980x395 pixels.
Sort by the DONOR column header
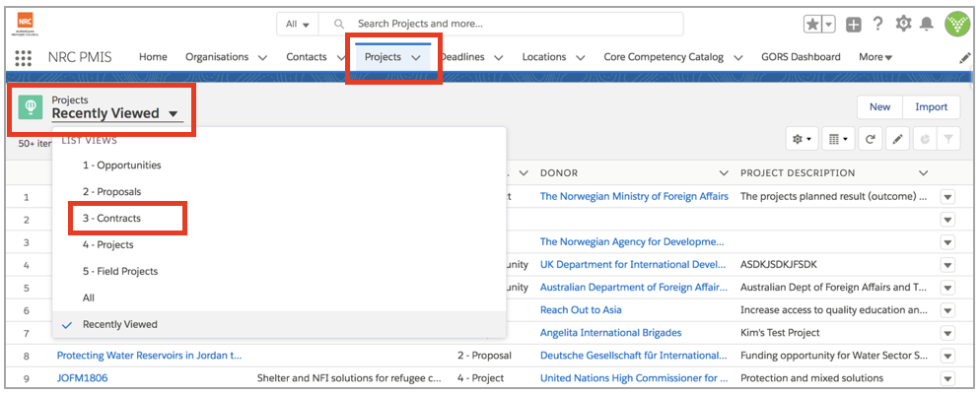[x=559, y=172]
